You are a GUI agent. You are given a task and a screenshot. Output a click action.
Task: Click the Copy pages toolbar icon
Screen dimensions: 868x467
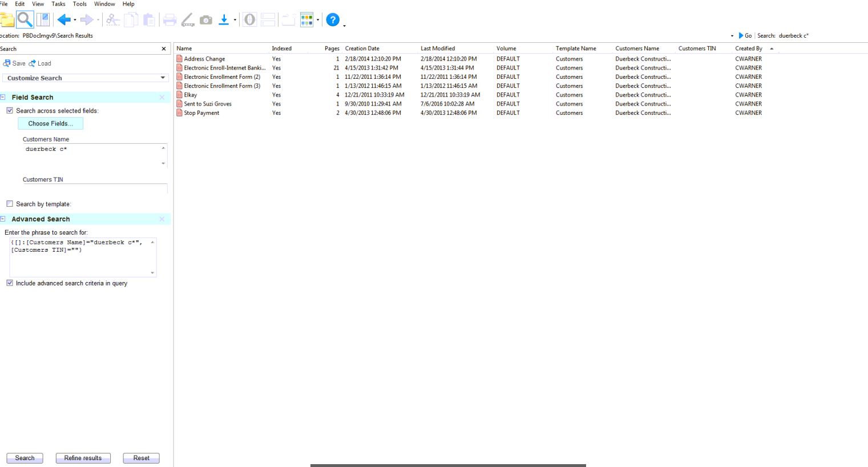[x=131, y=20]
